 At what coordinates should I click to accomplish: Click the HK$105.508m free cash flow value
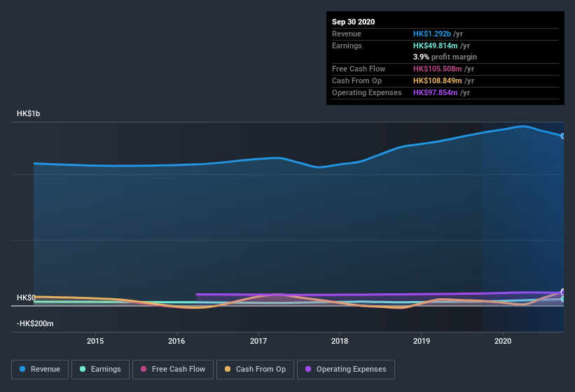[x=438, y=69]
